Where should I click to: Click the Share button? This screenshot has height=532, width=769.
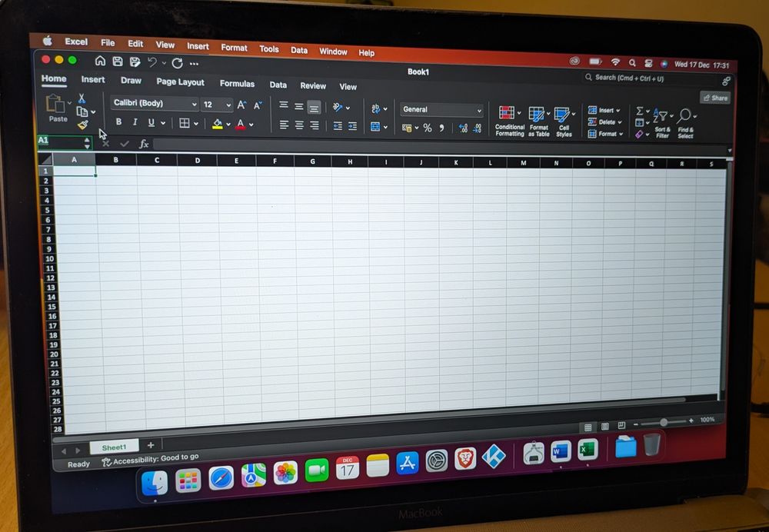715,98
